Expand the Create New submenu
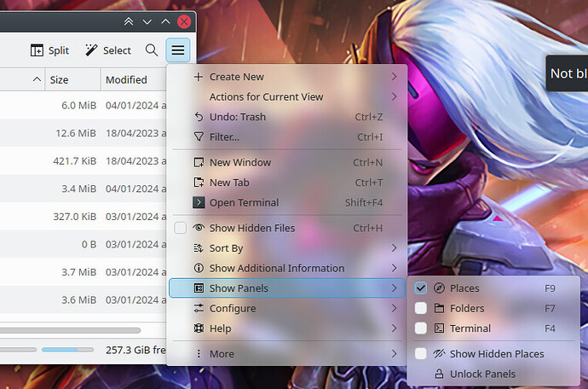Viewport: 588px width, 389px height. click(394, 77)
